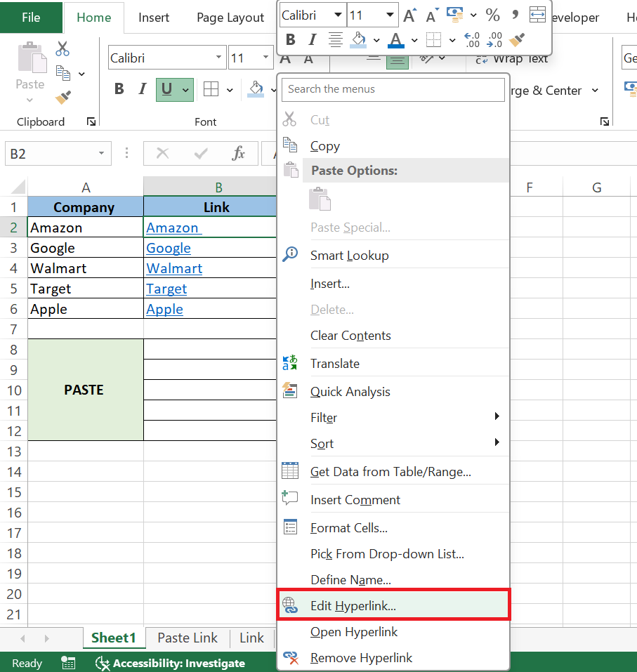Toggle Bold in the ribbon Font group
637x672 pixels.
point(119,89)
